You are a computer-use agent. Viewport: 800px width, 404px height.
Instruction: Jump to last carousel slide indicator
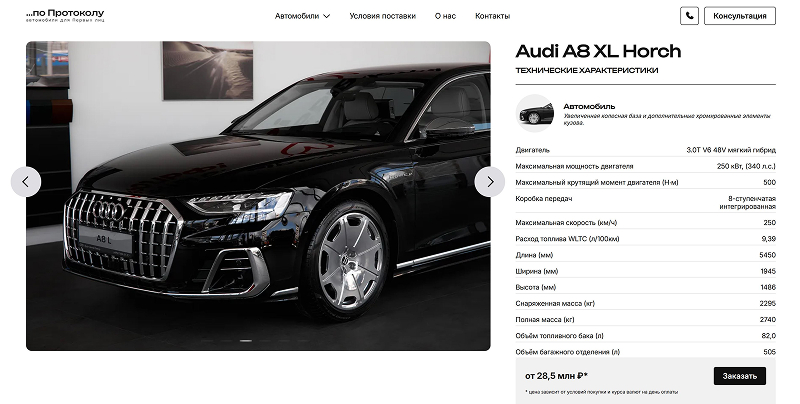point(303,341)
